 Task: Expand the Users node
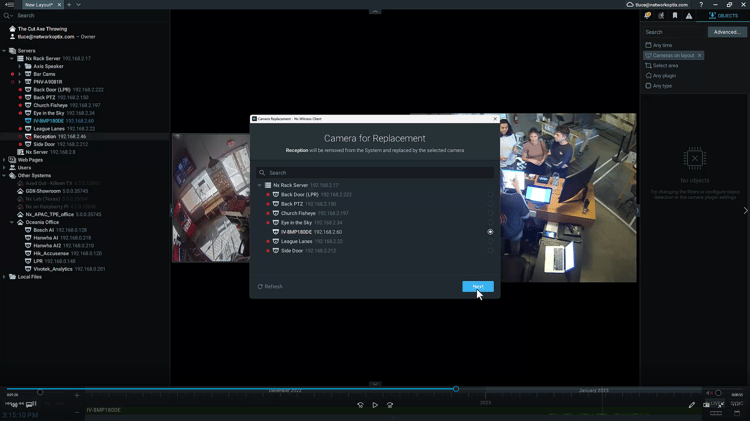pyautogui.click(x=4, y=168)
